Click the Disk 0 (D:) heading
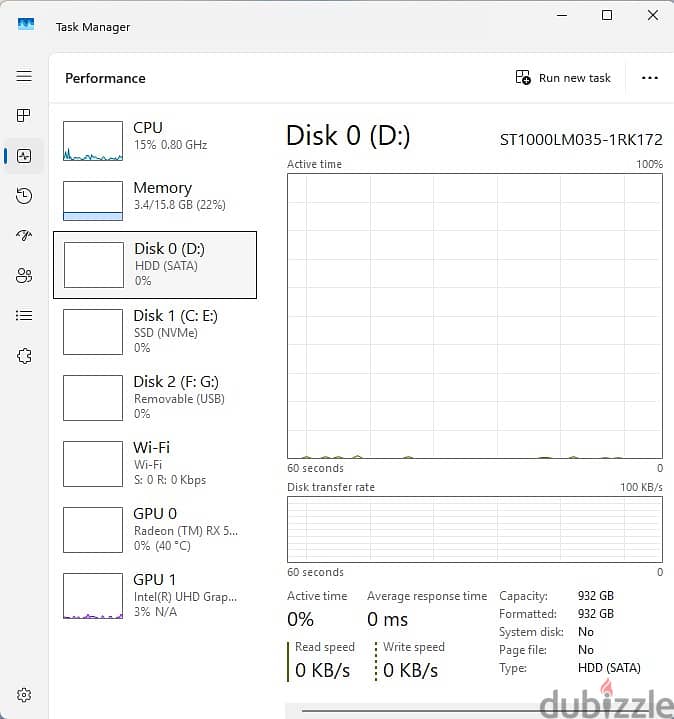This screenshot has width=674, height=719. pyautogui.click(x=348, y=136)
